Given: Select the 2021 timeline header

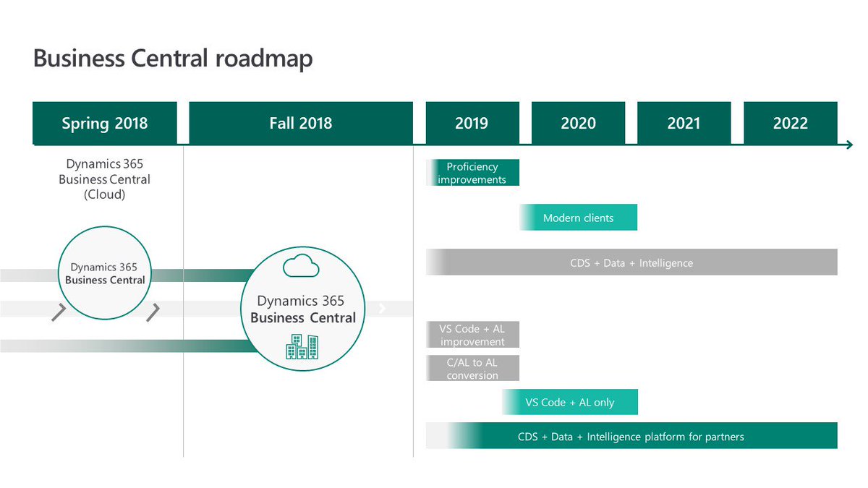Looking at the screenshot, I should click(684, 123).
